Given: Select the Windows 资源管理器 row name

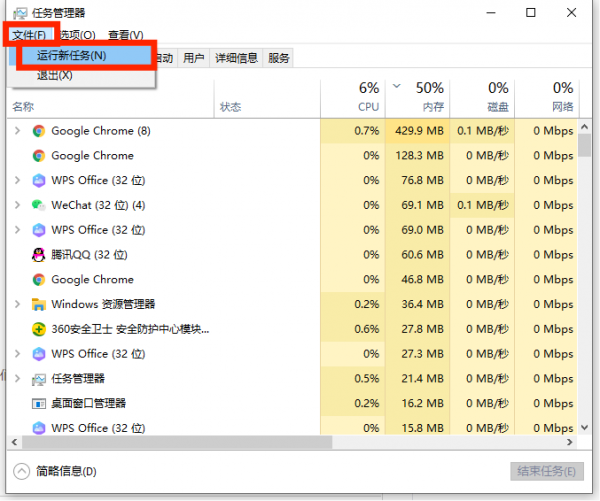Looking at the screenshot, I should [x=103, y=304].
